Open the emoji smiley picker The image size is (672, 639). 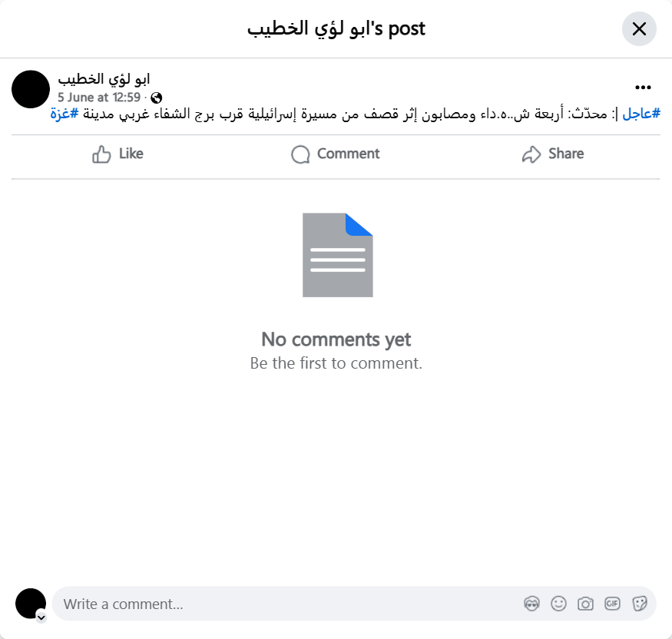click(x=558, y=604)
